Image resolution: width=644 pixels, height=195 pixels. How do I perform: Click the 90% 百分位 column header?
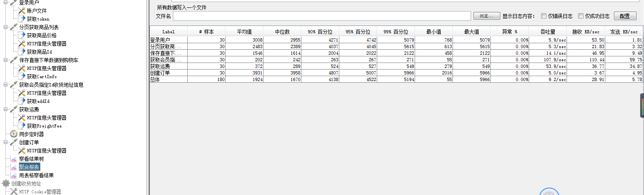(x=320, y=32)
